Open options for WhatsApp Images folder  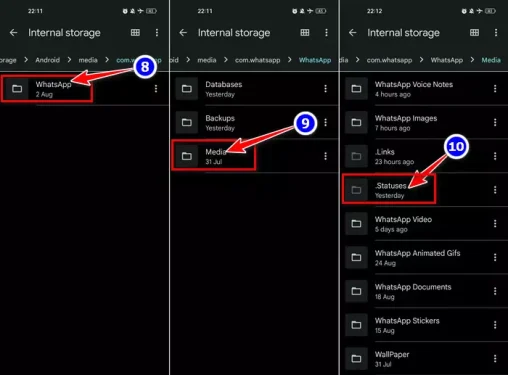[495, 122]
